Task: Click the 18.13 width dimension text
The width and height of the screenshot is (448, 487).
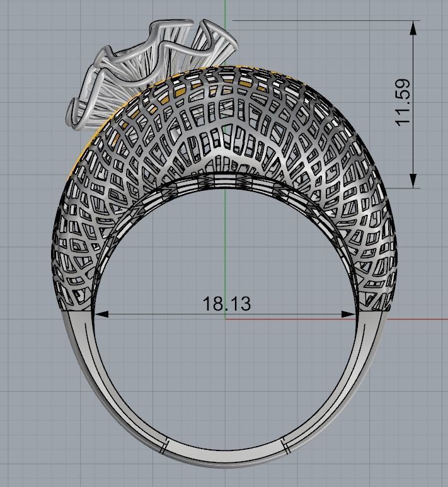Action: tap(226, 304)
